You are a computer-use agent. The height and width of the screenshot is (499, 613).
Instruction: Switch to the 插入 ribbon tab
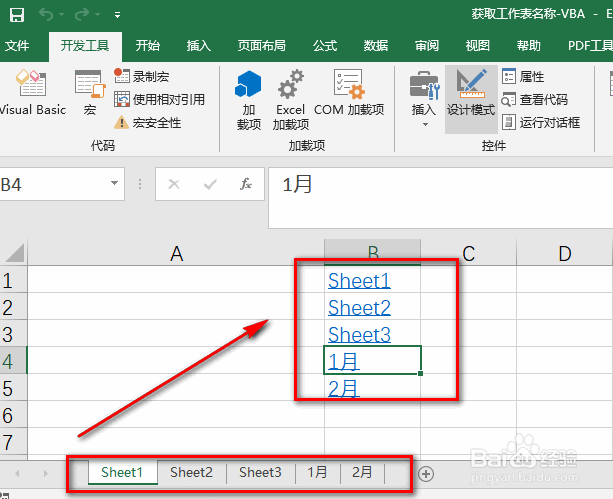click(x=199, y=46)
